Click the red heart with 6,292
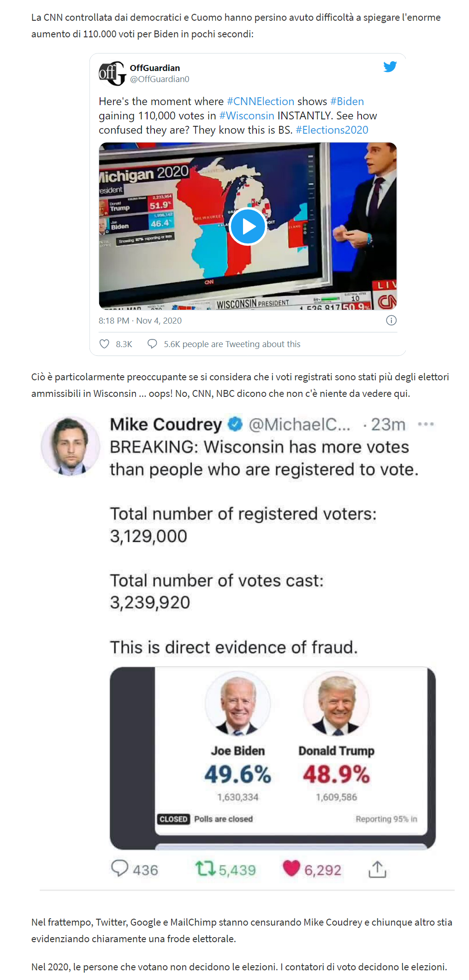The image size is (469, 980). [x=291, y=868]
